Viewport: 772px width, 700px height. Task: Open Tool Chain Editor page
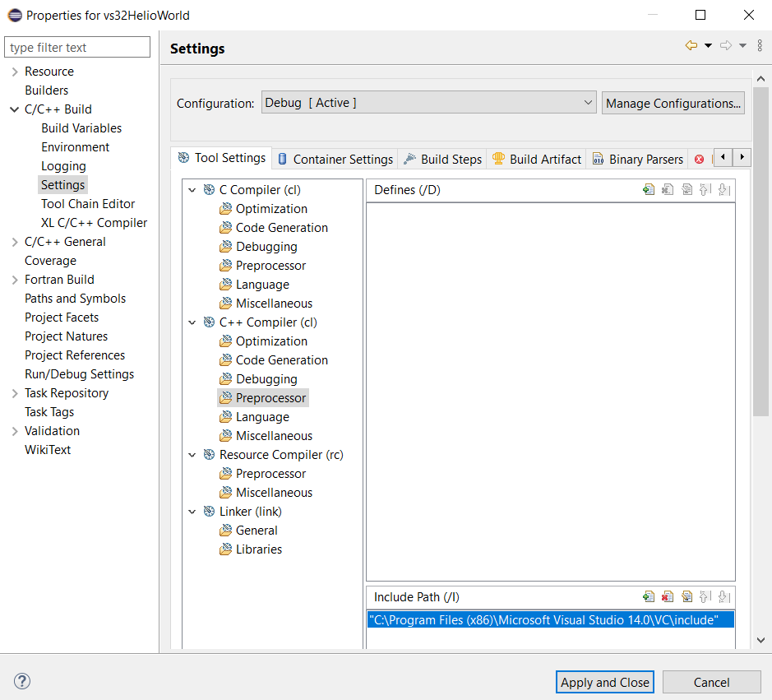88,204
